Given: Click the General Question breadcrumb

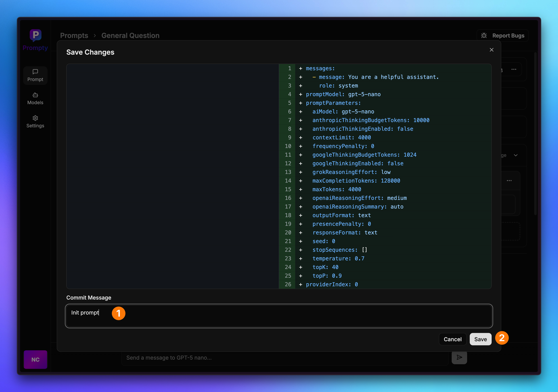Looking at the screenshot, I should click(130, 35).
